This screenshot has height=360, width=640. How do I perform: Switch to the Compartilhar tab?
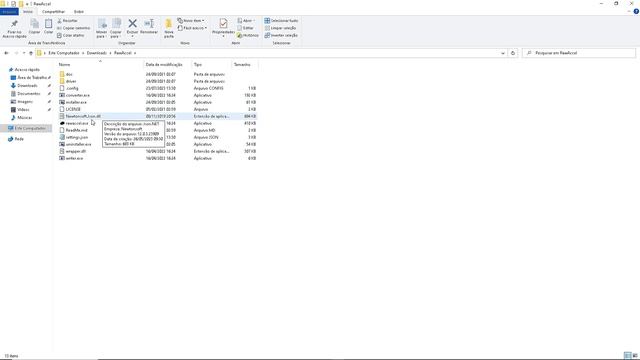click(53, 11)
